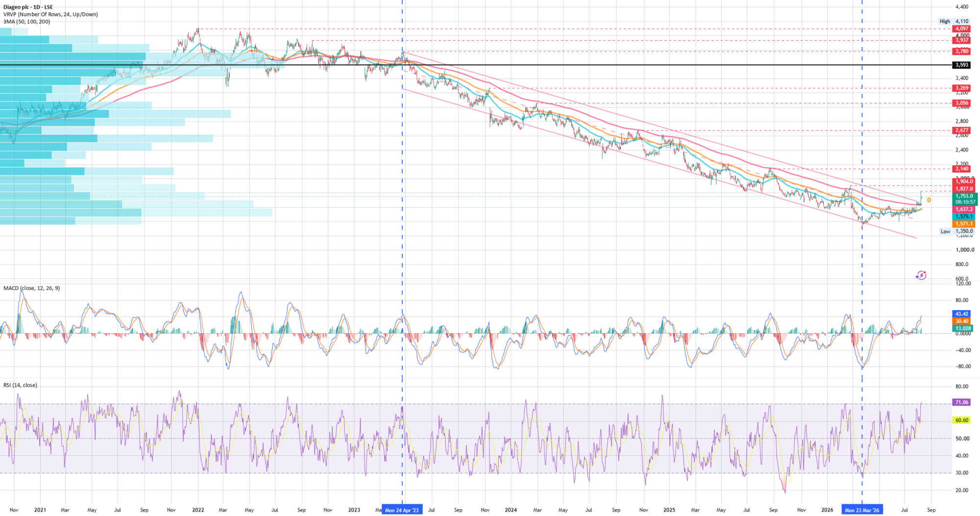Click the purple 71.06 RSI value label
The image size is (980, 516).
(962, 402)
